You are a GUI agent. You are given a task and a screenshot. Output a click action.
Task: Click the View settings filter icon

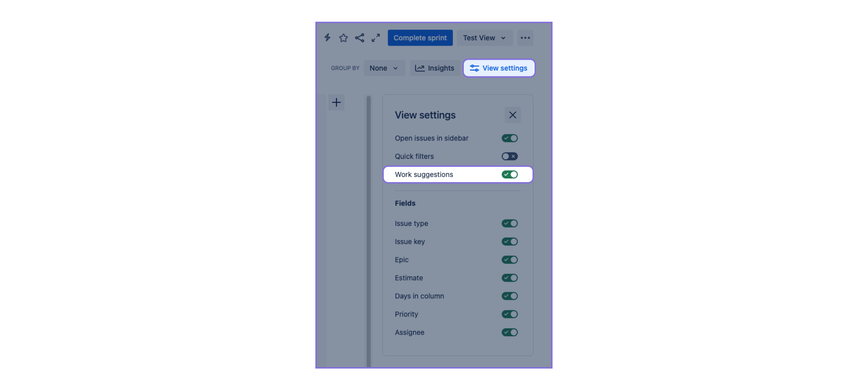(x=474, y=68)
